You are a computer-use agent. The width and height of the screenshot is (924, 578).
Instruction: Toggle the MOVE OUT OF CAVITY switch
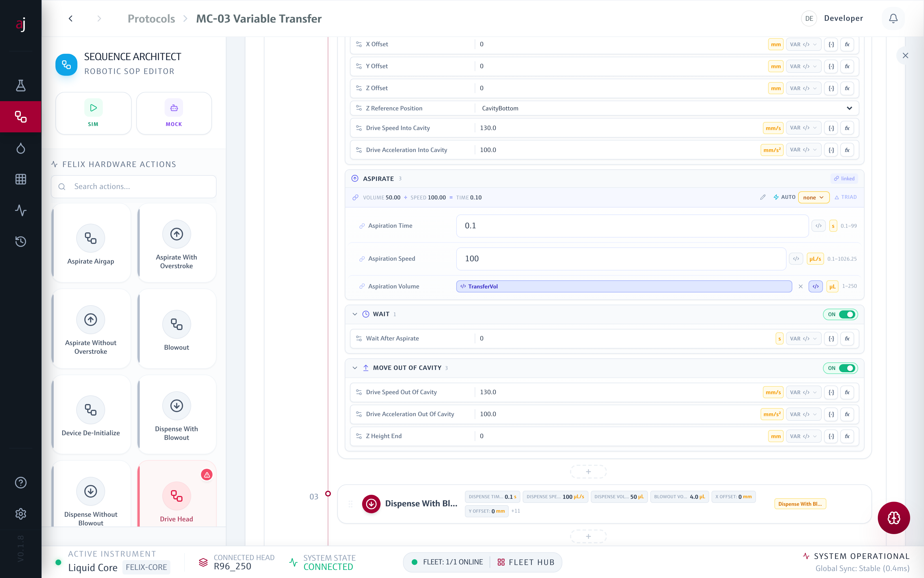[840, 368]
